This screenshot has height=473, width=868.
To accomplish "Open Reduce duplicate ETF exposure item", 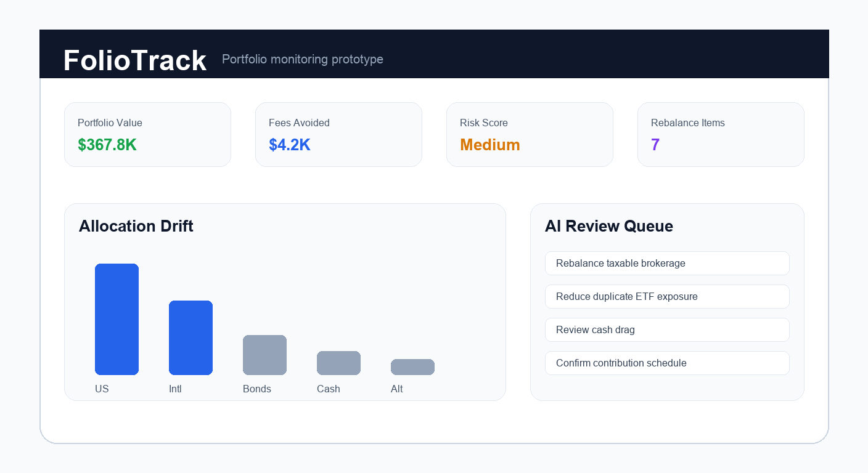I will [x=667, y=296].
